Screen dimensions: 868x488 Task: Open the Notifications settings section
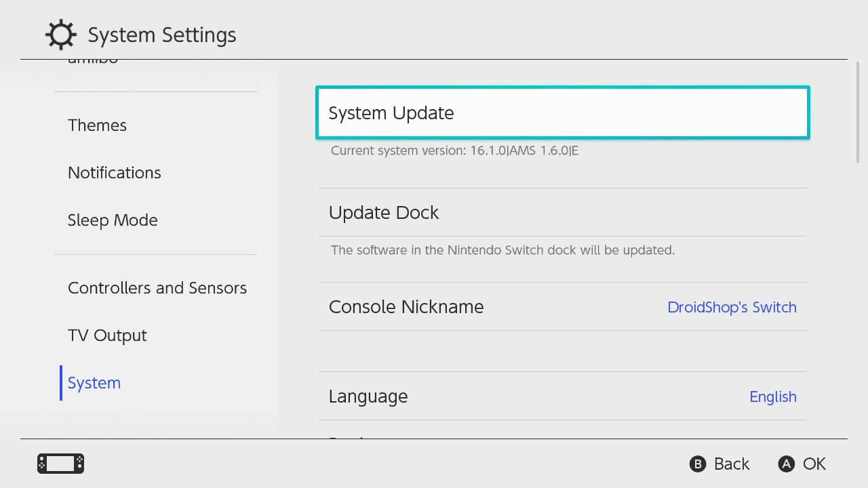(x=115, y=173)
